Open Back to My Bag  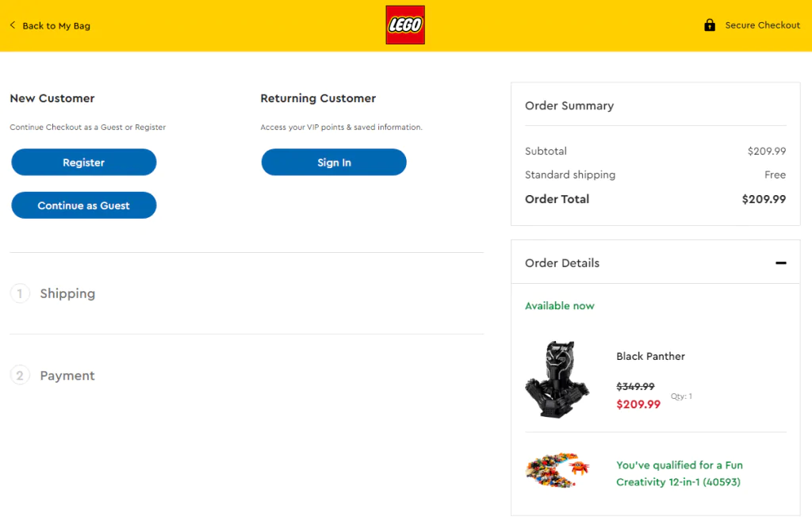pos(56,25)
